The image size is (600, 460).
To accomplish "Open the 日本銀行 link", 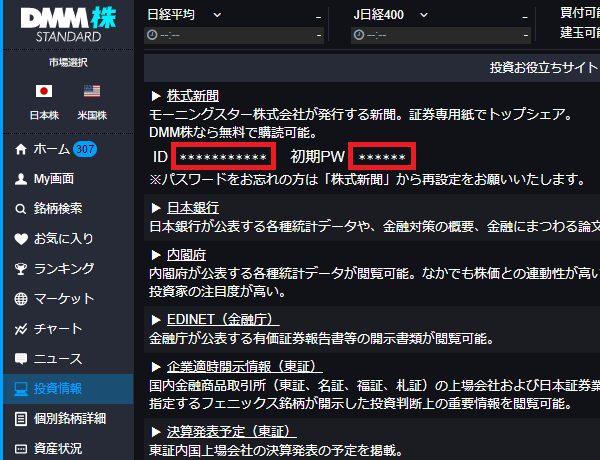I will pos(193,208).
